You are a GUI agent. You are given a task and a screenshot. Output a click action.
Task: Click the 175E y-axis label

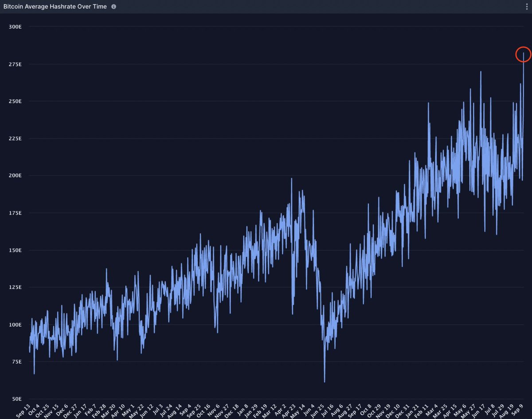click(16, 213)
